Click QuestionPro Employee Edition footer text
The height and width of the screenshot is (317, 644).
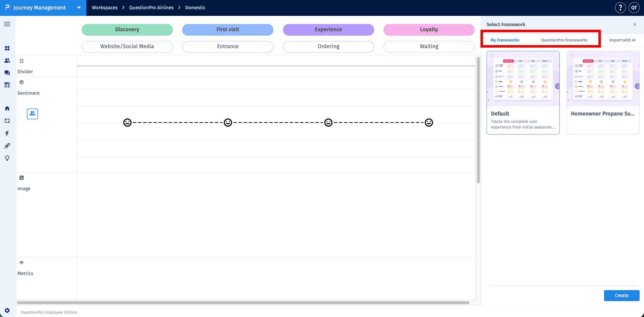(x=49, y=312)
